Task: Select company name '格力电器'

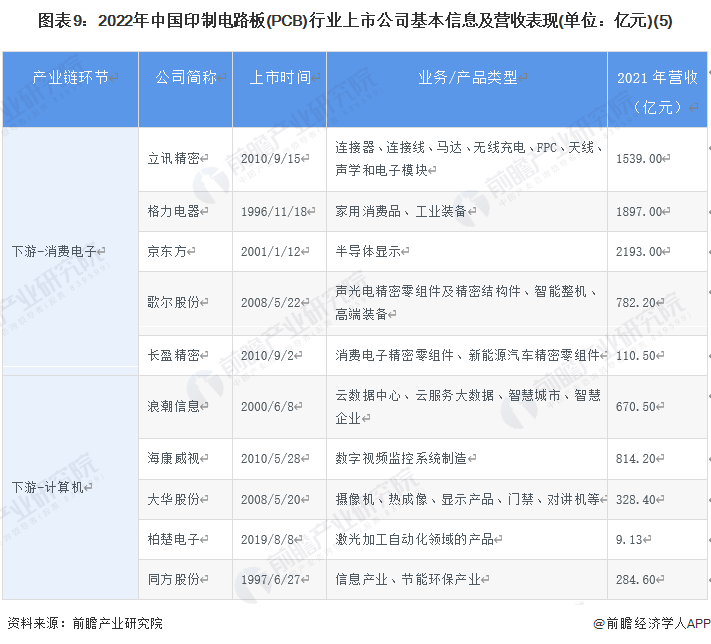Action: [174, 211]
